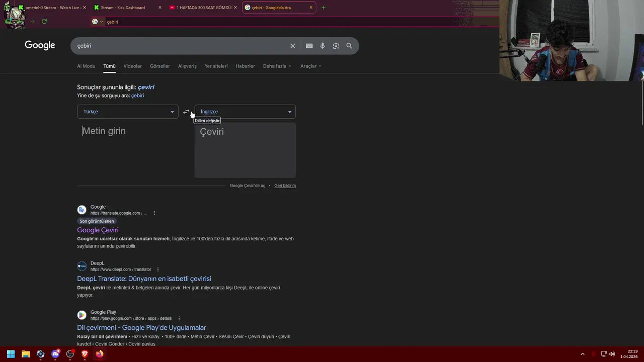The height and width of the screenshot is (362, 644).
Task: Show hidden system tray icons
Action: [583, 354]
